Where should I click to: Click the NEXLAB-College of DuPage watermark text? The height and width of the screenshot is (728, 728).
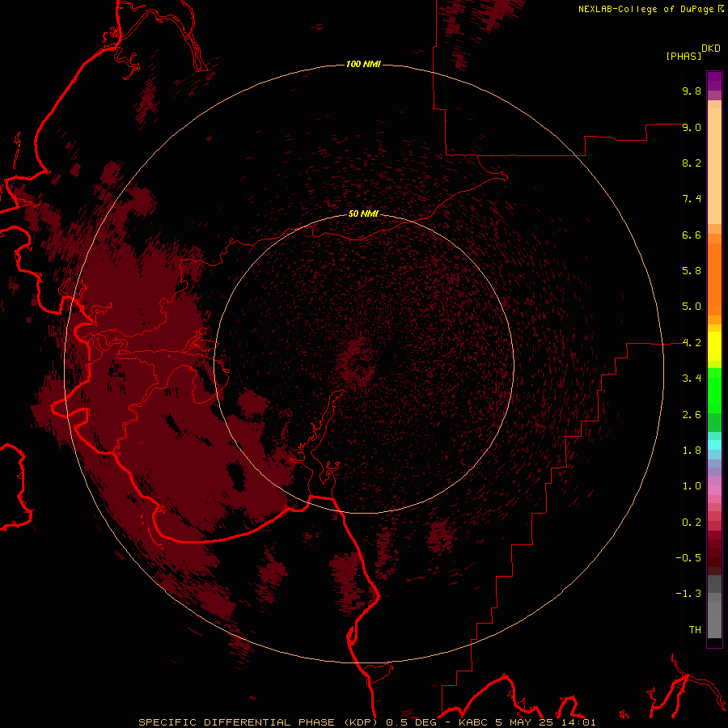pos(646,9)
